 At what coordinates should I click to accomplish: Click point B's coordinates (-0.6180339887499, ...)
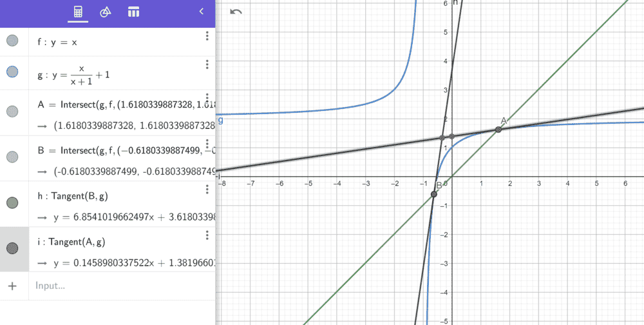coord(134,172)
